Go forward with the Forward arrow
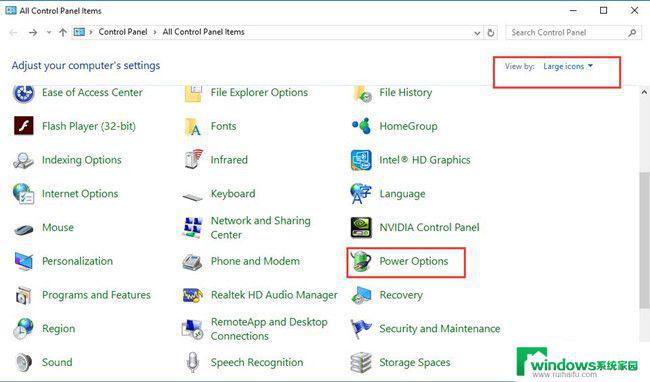 pyautogui.click(x=33, y=32)
